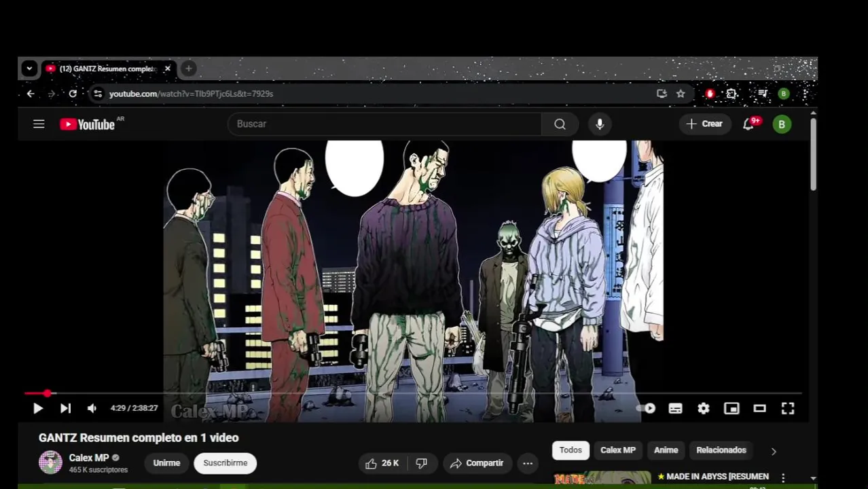Click the Unirme membership button
The height and width of the screenshot is (489, 868).
[166, 463]
